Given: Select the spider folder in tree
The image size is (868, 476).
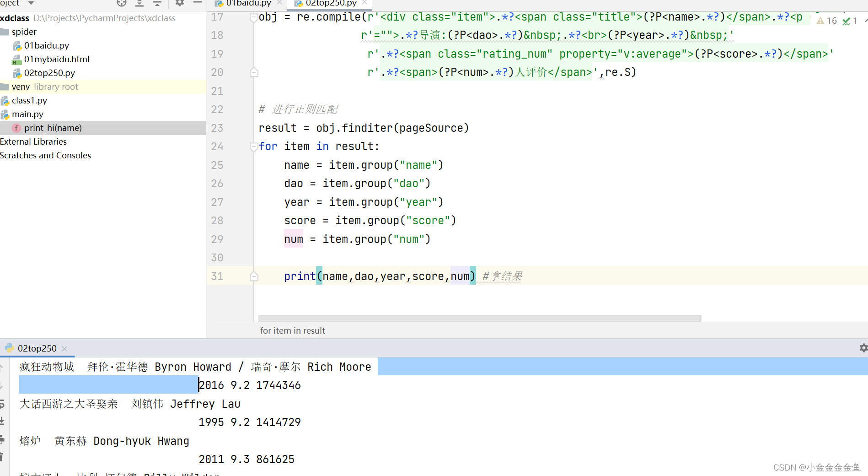Looking at the screenshot, I should 24,32.
